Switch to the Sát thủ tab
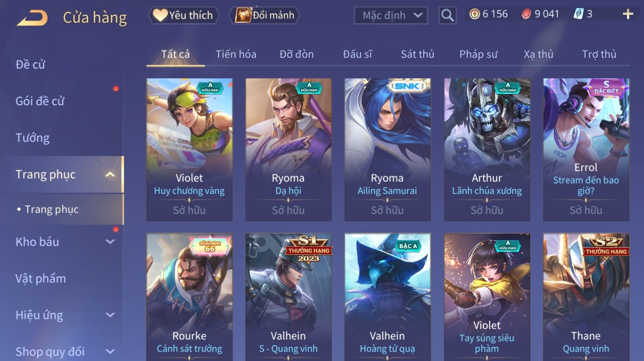Viewport: 644px width, 361px height. [x=417, y=54]
